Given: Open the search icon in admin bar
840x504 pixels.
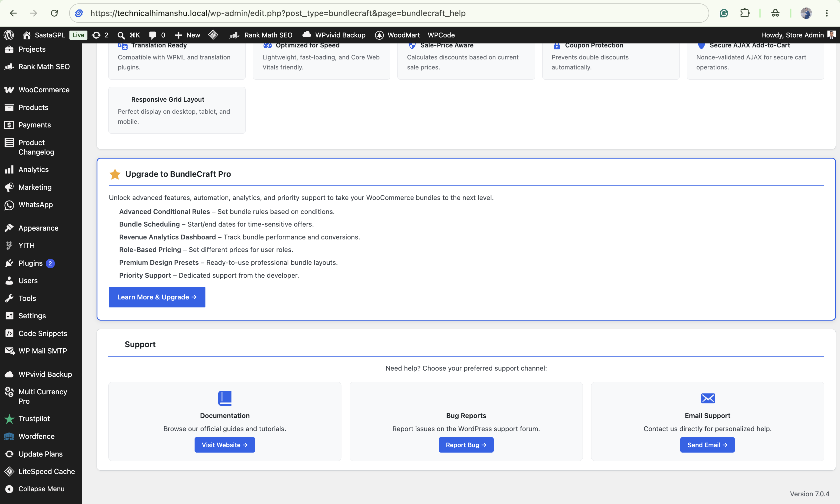Looking at the screenshot, I should [121, 35].
